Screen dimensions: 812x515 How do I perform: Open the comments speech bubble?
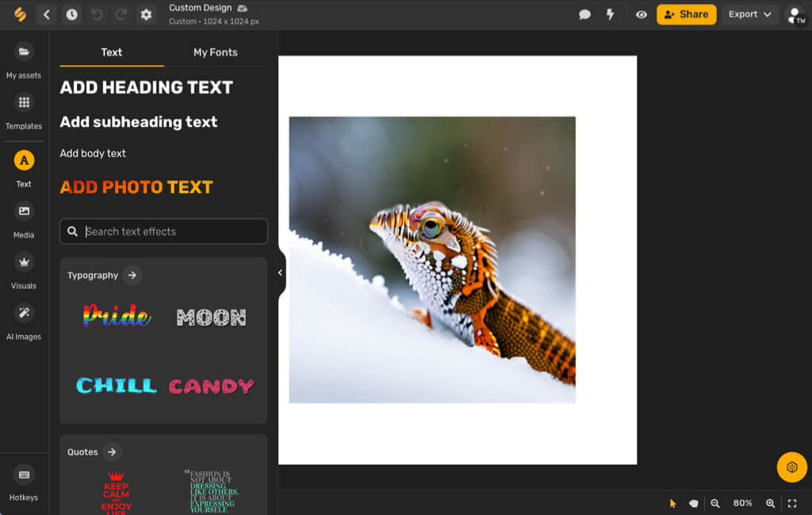point(585,14)
